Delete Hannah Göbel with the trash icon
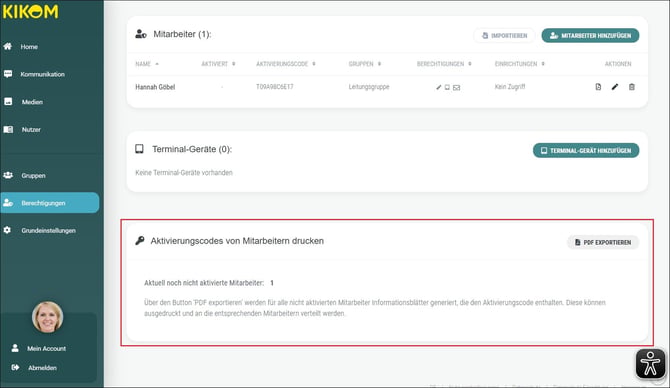 pos(632,87)
